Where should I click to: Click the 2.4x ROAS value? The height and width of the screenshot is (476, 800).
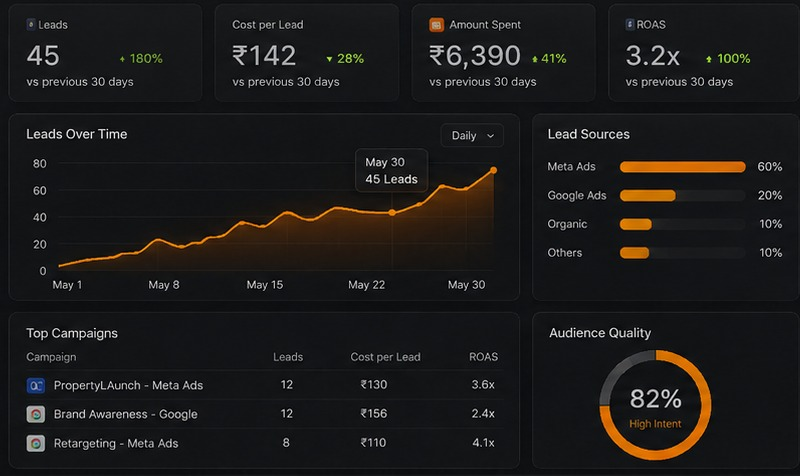483,414
